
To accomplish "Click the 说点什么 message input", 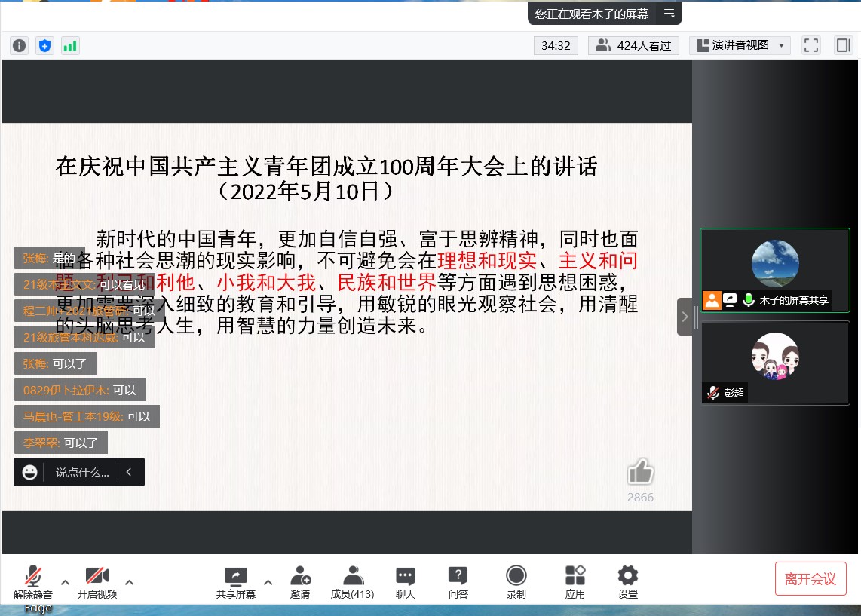I will (x=82, y=472).
